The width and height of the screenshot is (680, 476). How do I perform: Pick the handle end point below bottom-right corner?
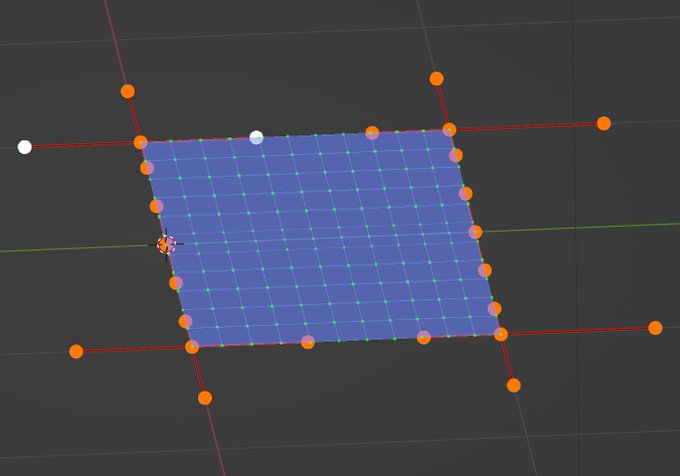click(x=513, y=385)
